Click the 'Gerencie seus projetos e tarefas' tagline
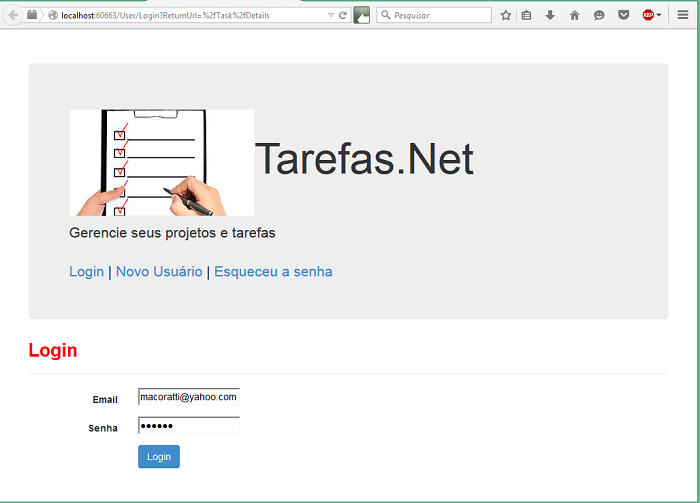This screenshot has width=700, height=503. 172,233
